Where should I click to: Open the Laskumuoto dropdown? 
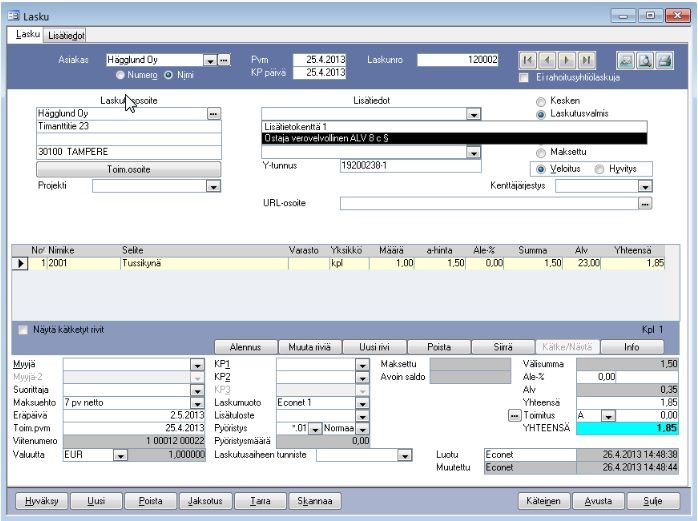[362, 403]
